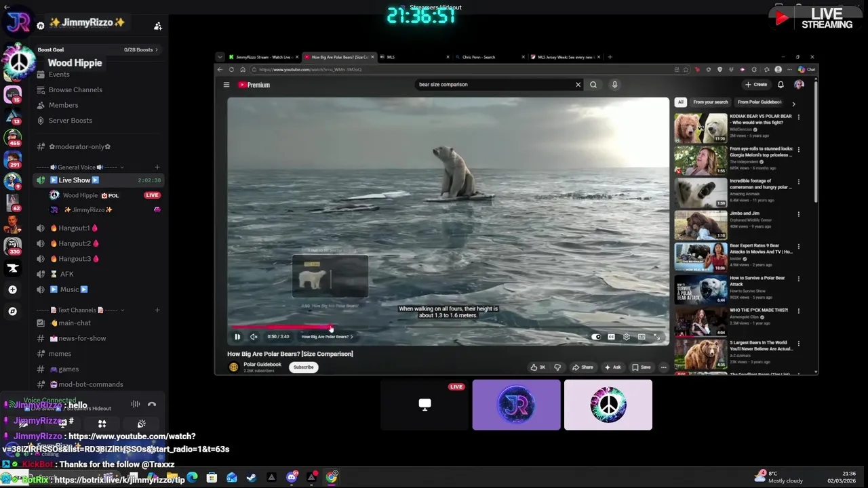Disconnect from Discord voice call
This screenshot has height=488, width=868.
click(x=152, y=405)
